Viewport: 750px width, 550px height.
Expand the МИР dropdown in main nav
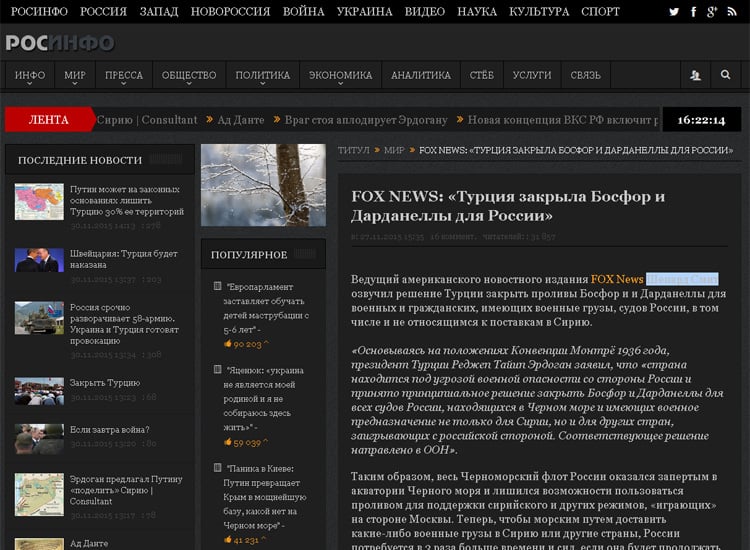(x=75, y=76)
